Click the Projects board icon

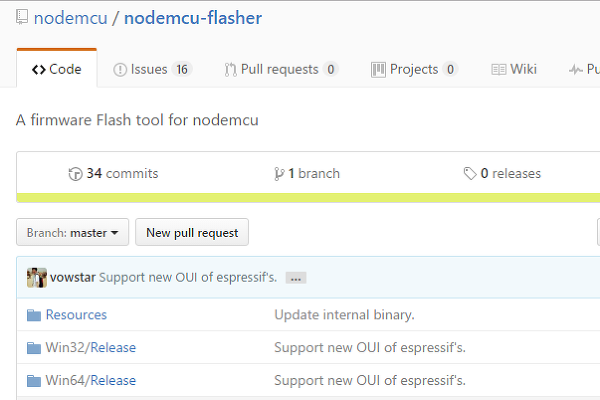click(378, 70)
